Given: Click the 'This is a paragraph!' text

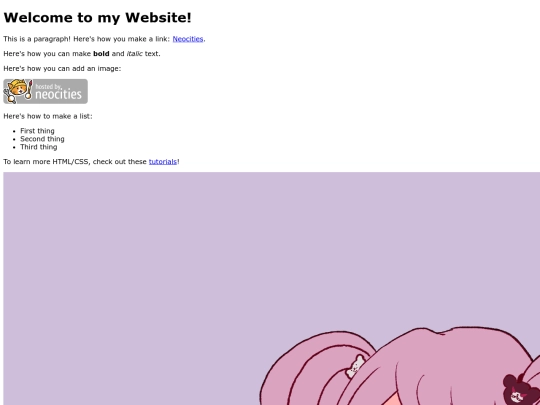Looking at the screenshot, I should [x=37, y=39].
